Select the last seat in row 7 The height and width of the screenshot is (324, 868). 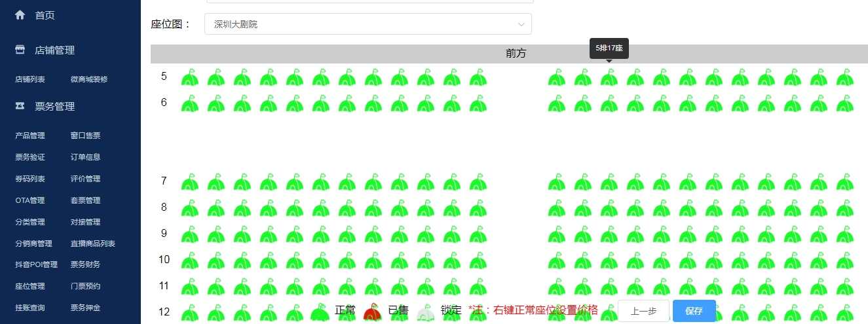845,183
